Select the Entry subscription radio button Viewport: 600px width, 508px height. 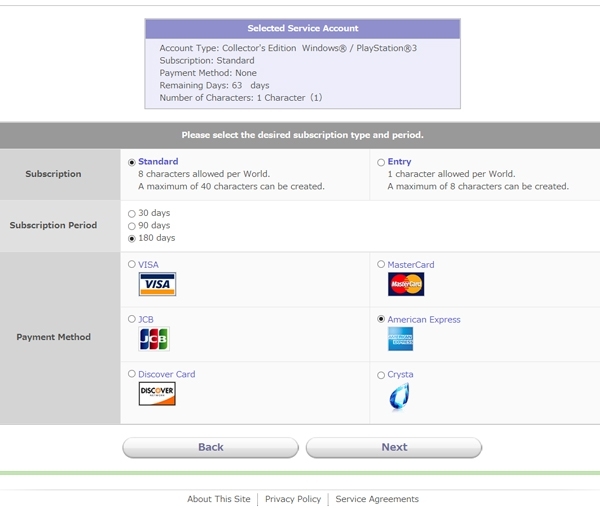click(381, 163)
